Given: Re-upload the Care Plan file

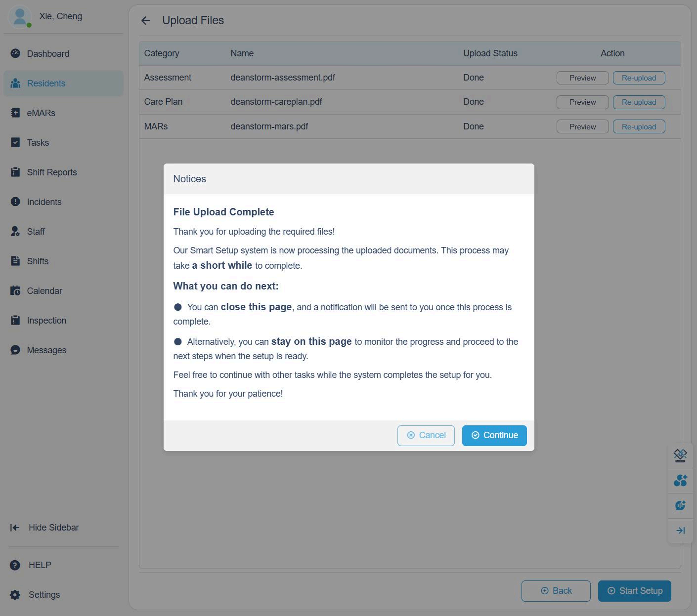Looking at the screenshot, I should click(639, 102).
